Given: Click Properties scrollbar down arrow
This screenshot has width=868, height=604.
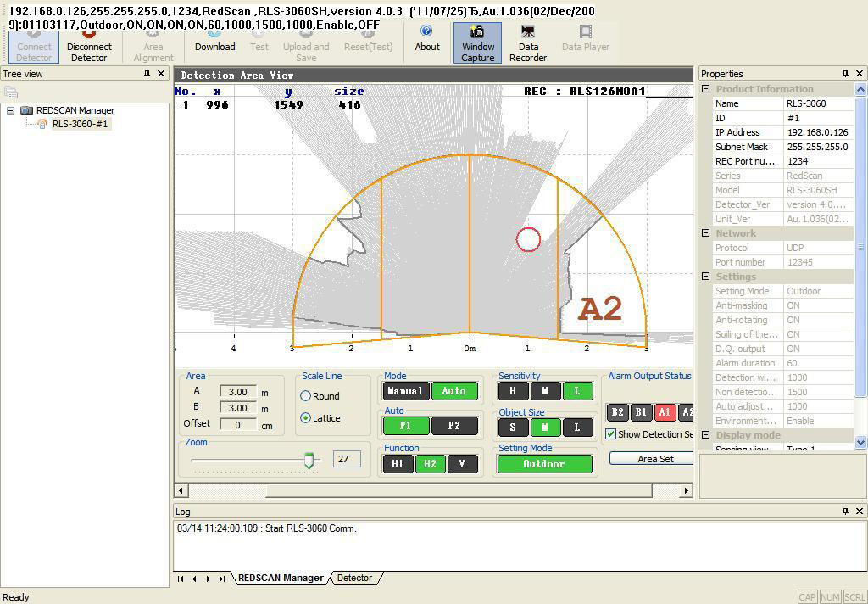Looking at the screenshot, I should (861, 442).
